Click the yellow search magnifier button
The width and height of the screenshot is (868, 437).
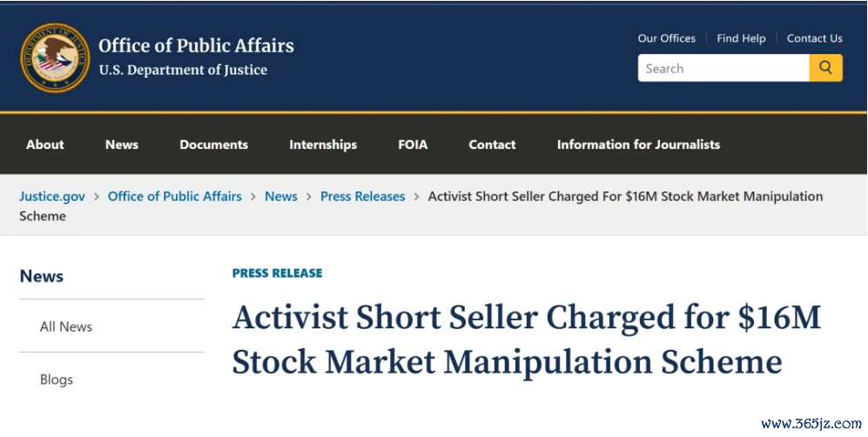[x=825, y=68]
